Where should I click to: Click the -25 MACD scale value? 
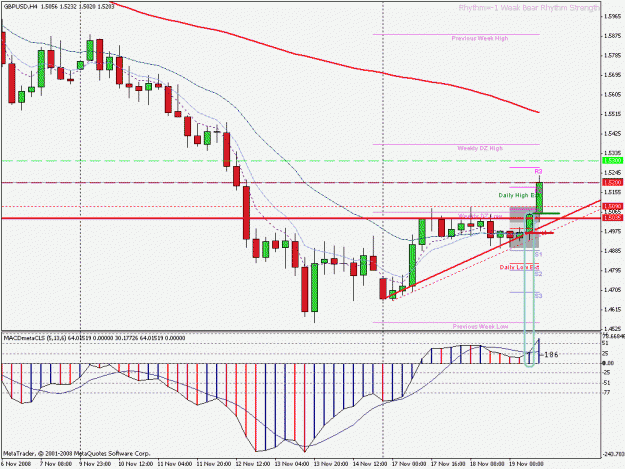point(607,373)
